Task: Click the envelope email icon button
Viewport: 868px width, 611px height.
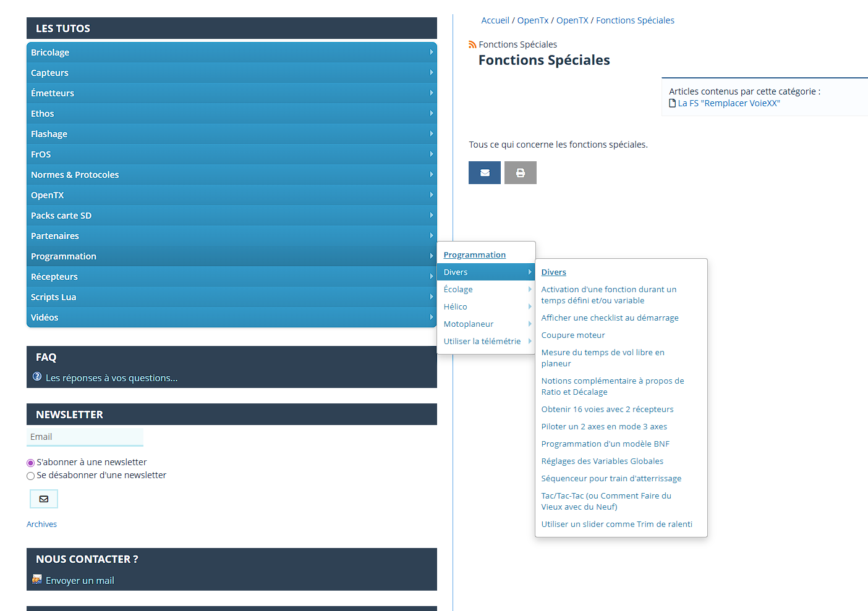Action: coord(485,173)
